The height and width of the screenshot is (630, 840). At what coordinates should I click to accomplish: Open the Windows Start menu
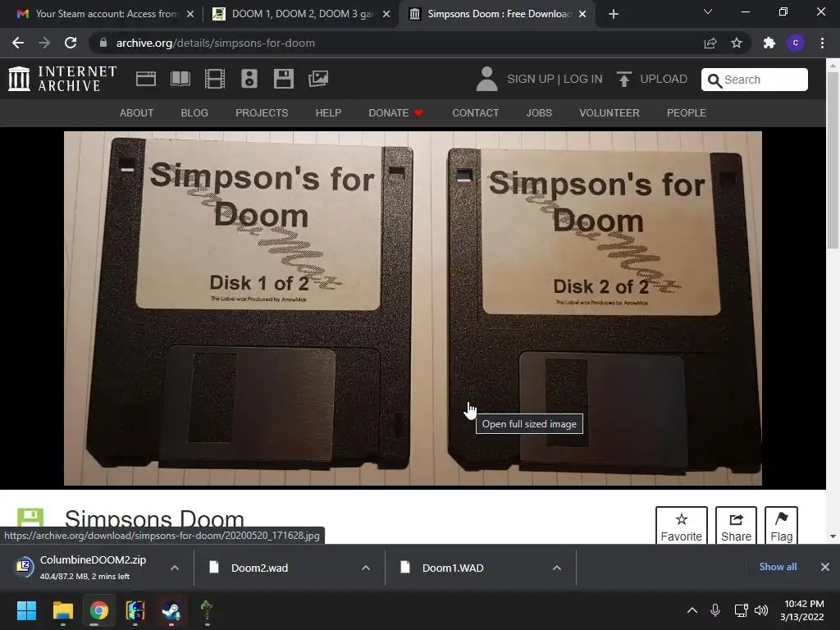click(x=26, y=610)
